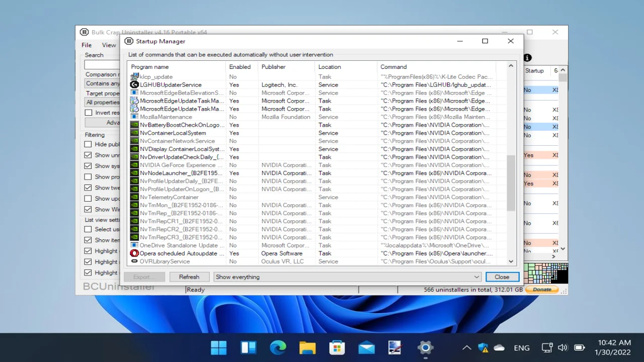Click the scroll down arrow in the startup list
Screen dimensions: 644x362
coord(511,261)
